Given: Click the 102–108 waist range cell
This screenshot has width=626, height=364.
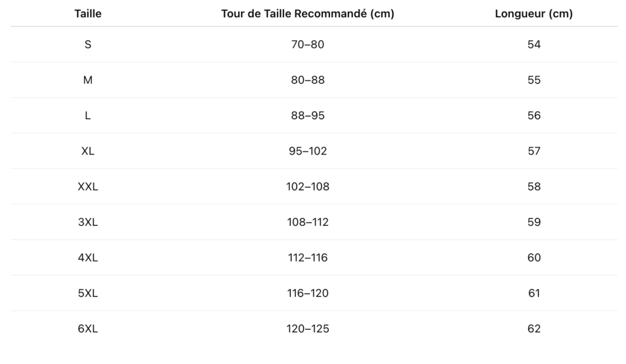Looking at the screenshot, I should coord(307,186).
